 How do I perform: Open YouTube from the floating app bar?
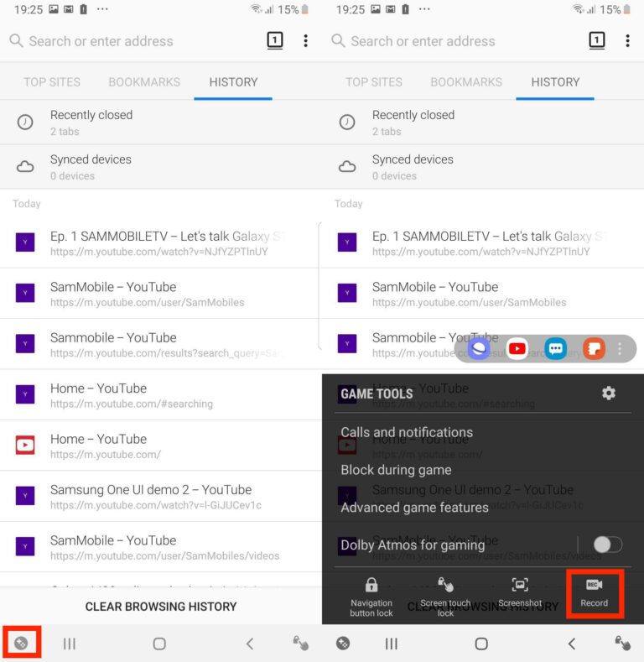click(517, 348)
